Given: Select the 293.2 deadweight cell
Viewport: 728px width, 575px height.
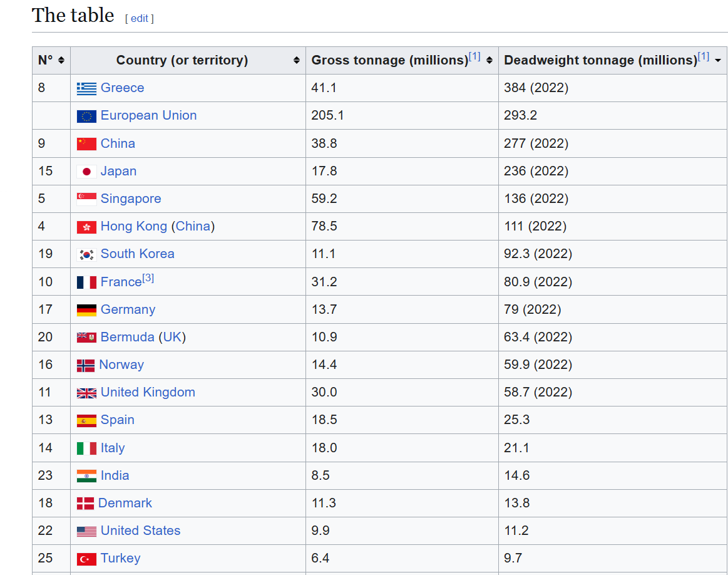Looking at the screenshot, I should 613,115.
